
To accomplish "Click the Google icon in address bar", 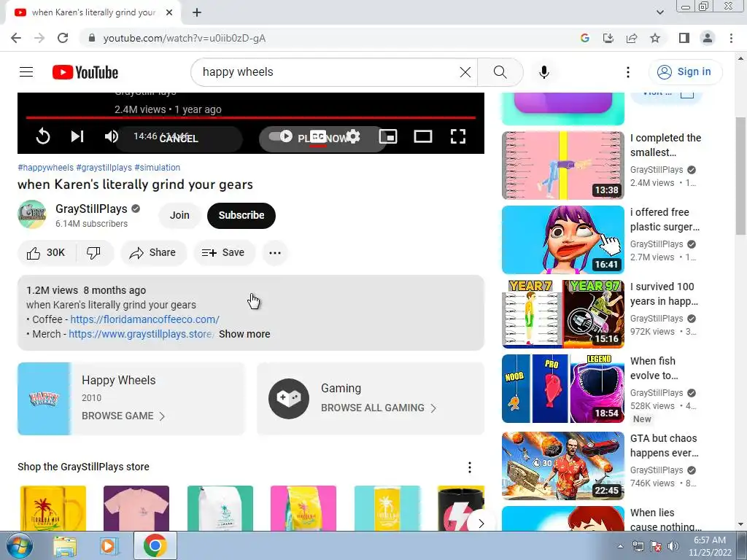I will coord(585,38).
